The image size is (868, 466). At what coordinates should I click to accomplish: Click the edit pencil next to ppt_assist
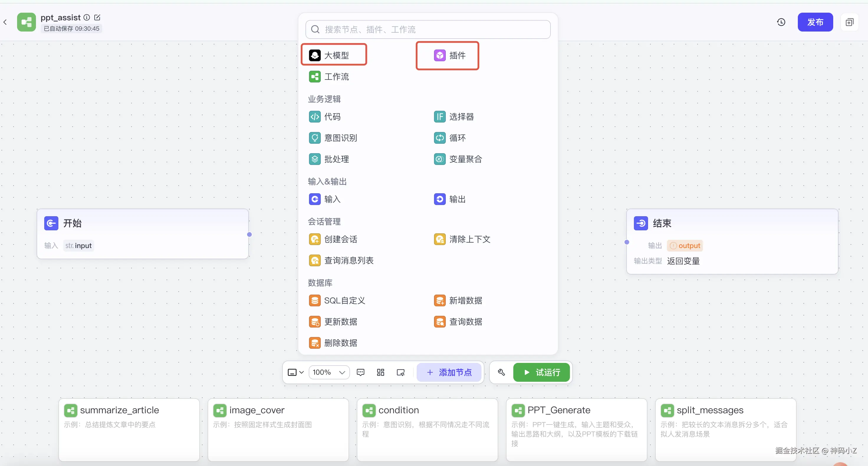97,17
